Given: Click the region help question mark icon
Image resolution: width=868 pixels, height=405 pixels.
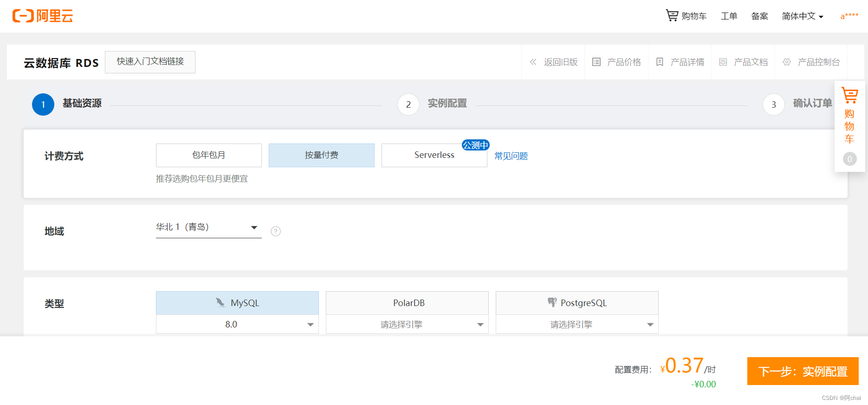Looking at the screenshot, I should (x=276, y=231).
